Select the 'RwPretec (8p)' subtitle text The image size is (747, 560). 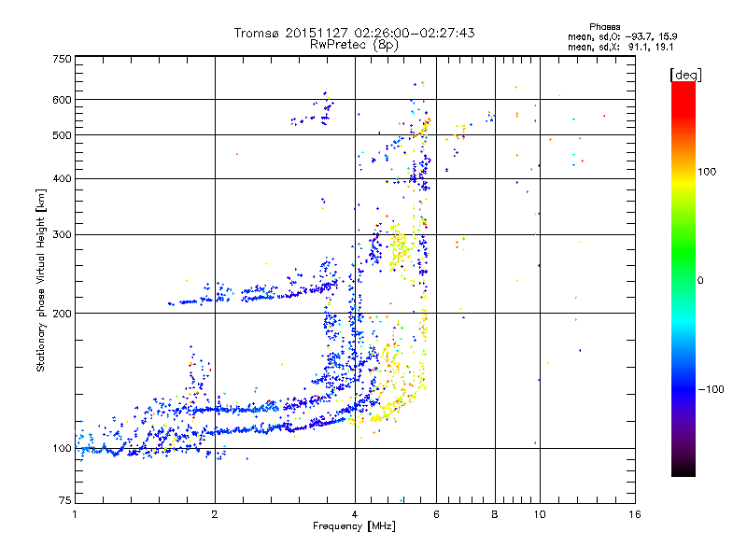(x=354, y=45)
